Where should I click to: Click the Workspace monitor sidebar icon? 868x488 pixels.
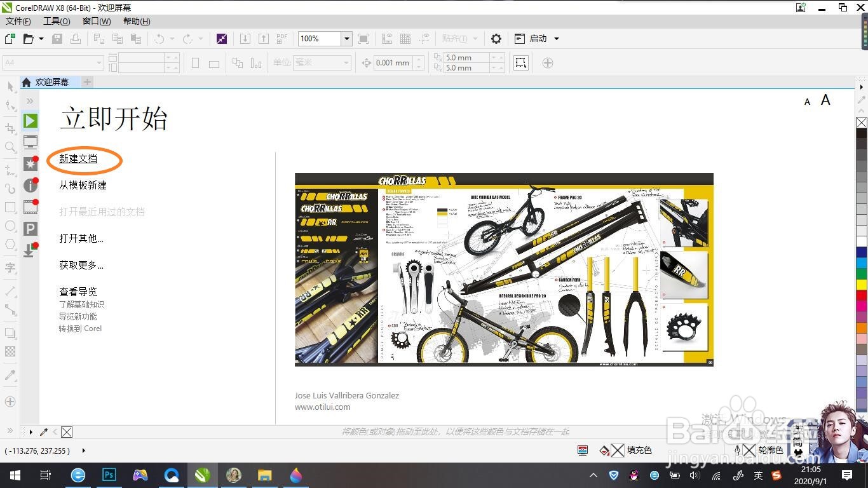pyautogui.click(x=31, y=142)
